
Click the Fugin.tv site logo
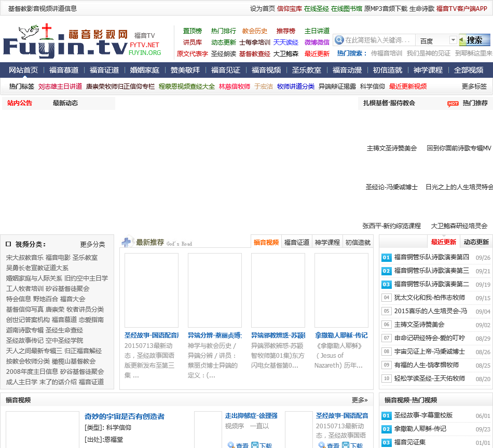(x=65, y=41)
